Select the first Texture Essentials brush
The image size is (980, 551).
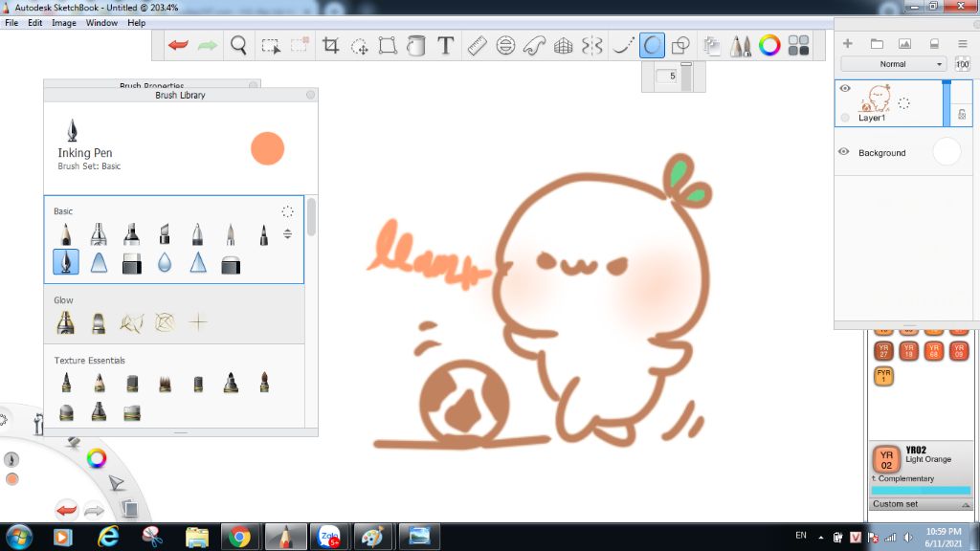[66, 383]
